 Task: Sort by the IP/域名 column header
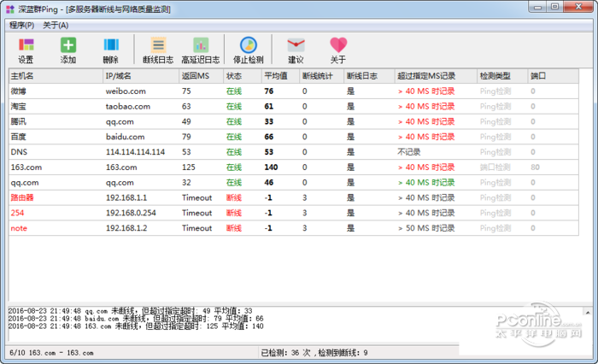pyautogui.click(x=141, y=76)
